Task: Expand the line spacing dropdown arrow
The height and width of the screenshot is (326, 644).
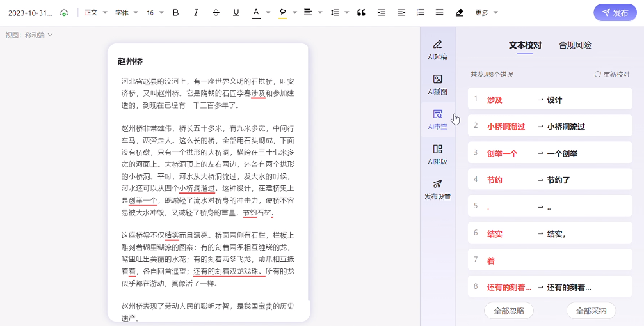Action: click(346, 13)
